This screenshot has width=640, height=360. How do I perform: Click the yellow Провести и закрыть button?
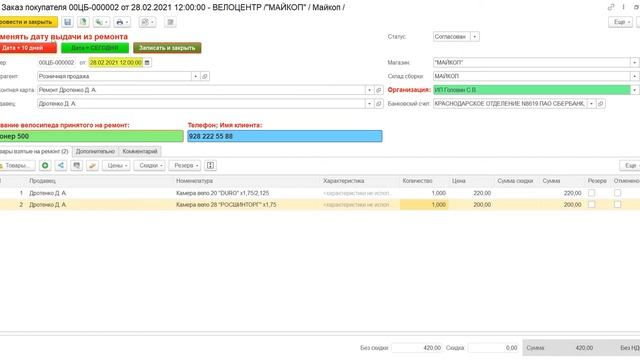point(28,22)
